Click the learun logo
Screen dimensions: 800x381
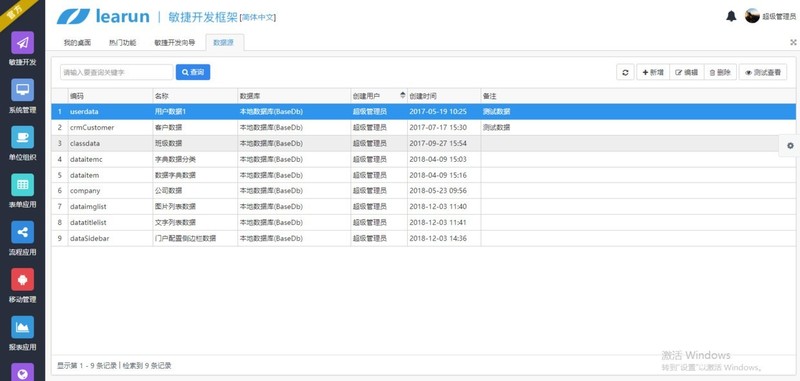click(x=103, y=16)
